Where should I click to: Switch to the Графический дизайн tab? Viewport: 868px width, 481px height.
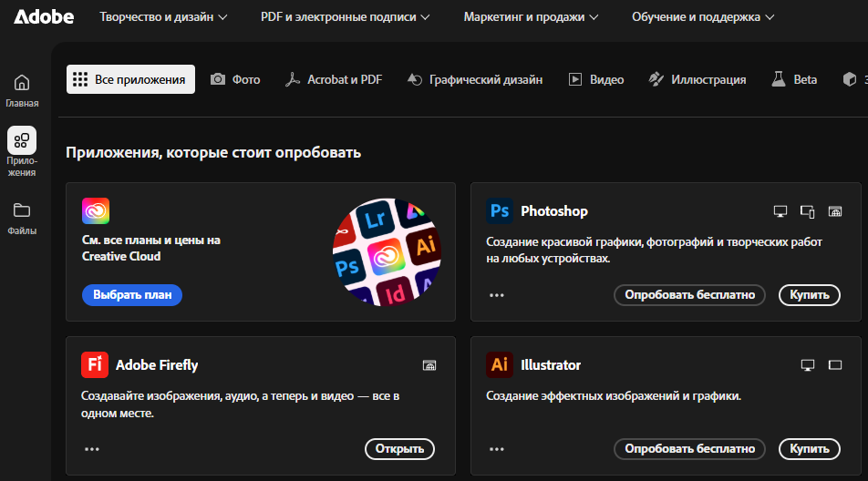click(x=474, y=79)
